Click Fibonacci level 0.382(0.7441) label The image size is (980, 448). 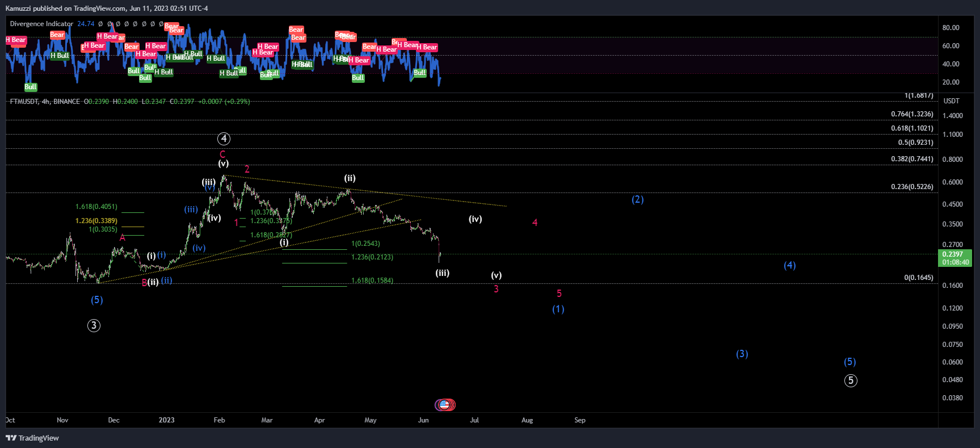[x=912, y=159]
